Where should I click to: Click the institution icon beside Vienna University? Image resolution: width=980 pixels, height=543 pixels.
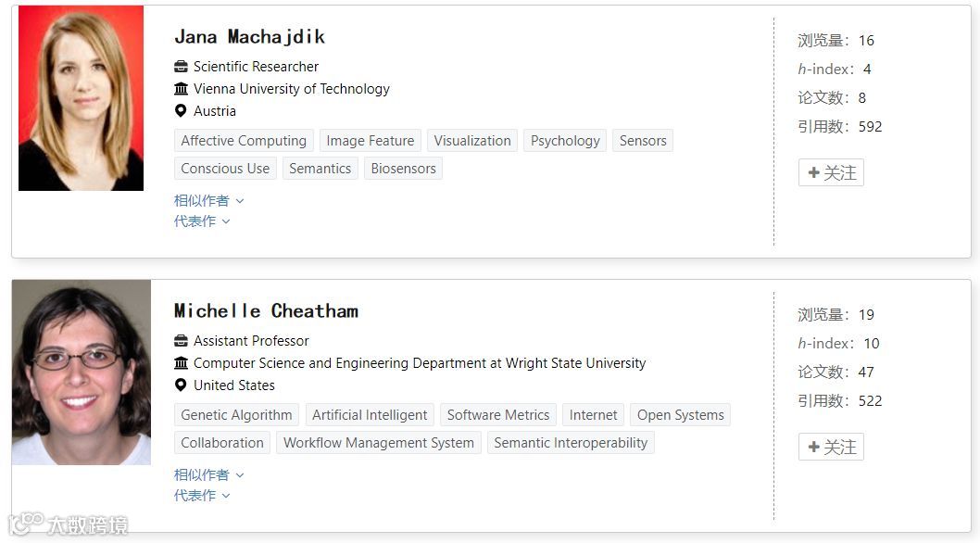click(x=181, y=89)
